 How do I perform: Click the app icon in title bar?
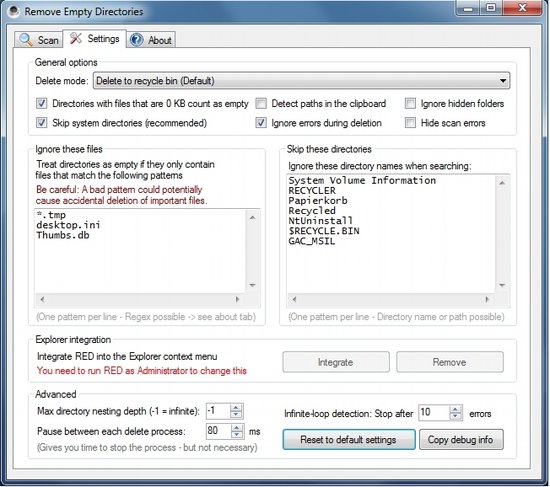coord(13,11)
